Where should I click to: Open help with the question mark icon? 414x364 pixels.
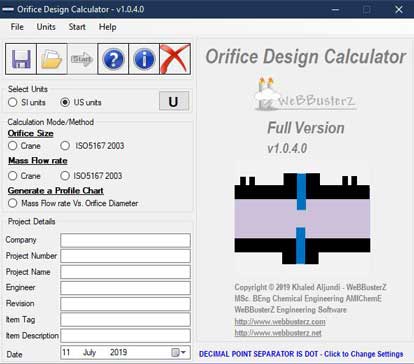click(113, 59)
